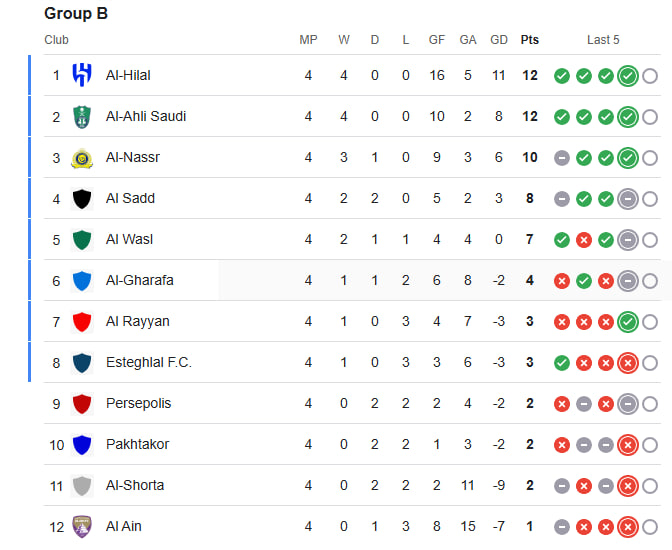Click Esteghlal's highlighted latest loss indicator

[628, 363]
